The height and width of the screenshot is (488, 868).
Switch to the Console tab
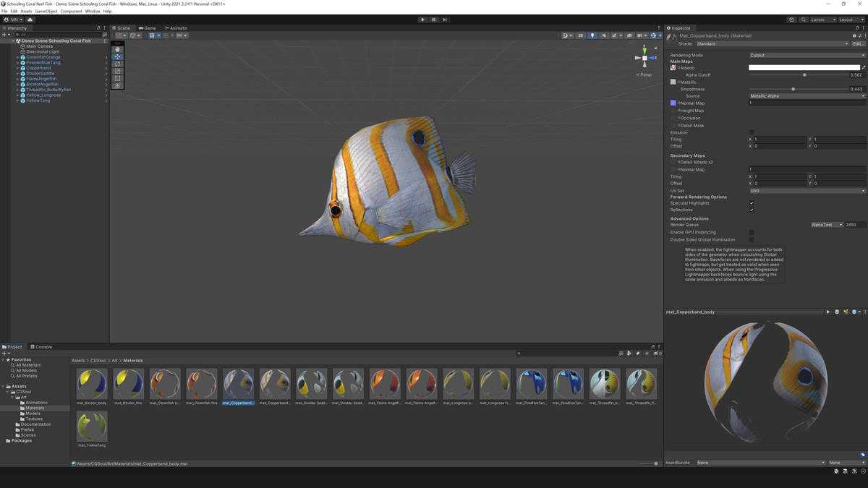coord(41,347)
